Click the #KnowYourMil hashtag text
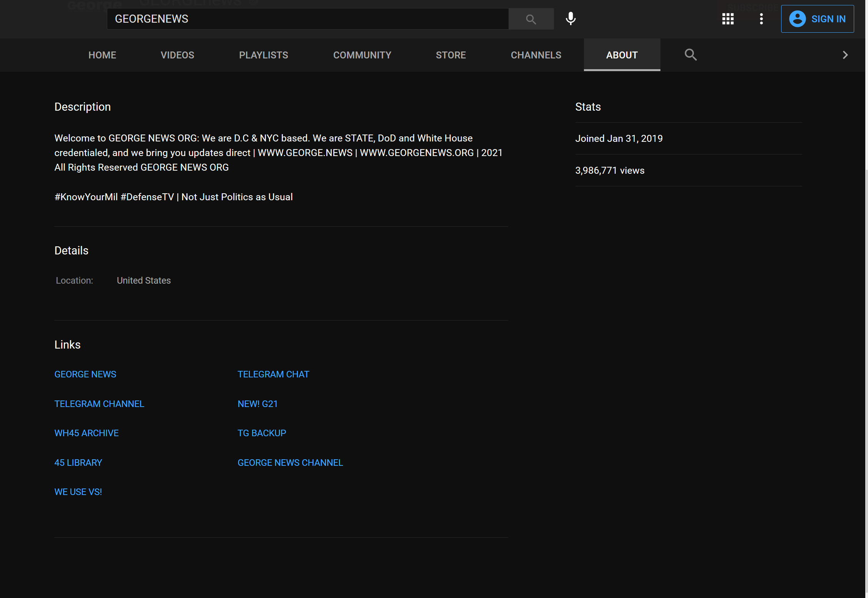 [86, 197]
